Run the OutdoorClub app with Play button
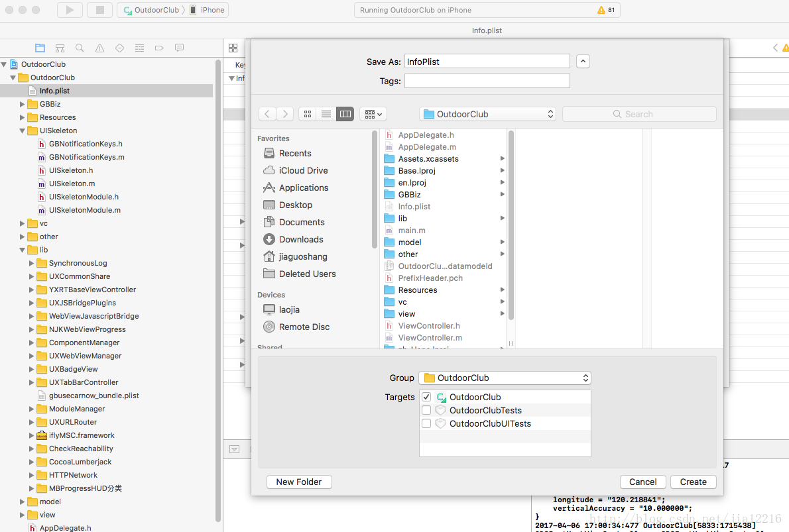Image resolution: width=789 pixels, height=532 pixels. tap(70, 10)
